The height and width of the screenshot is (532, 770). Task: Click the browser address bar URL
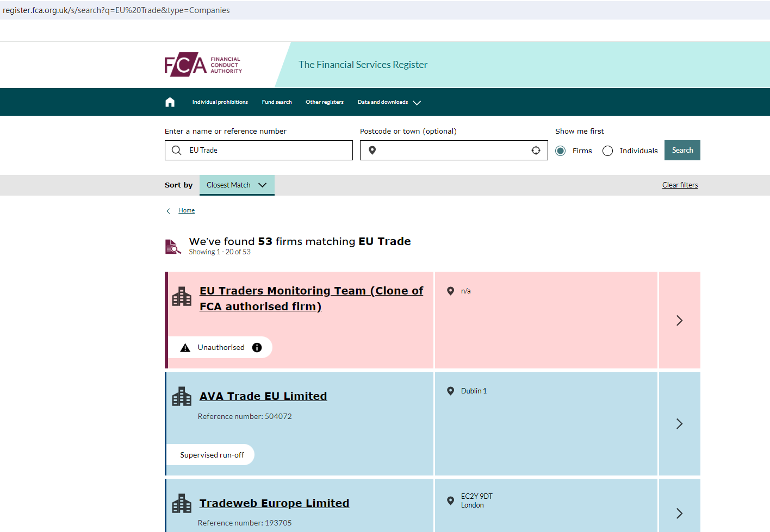pos(116,10)
